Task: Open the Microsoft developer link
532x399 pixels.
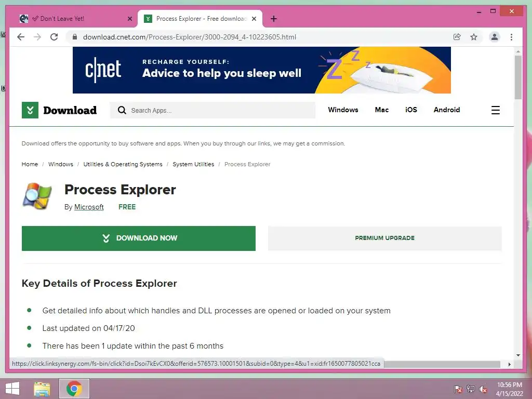Action: 89,207
